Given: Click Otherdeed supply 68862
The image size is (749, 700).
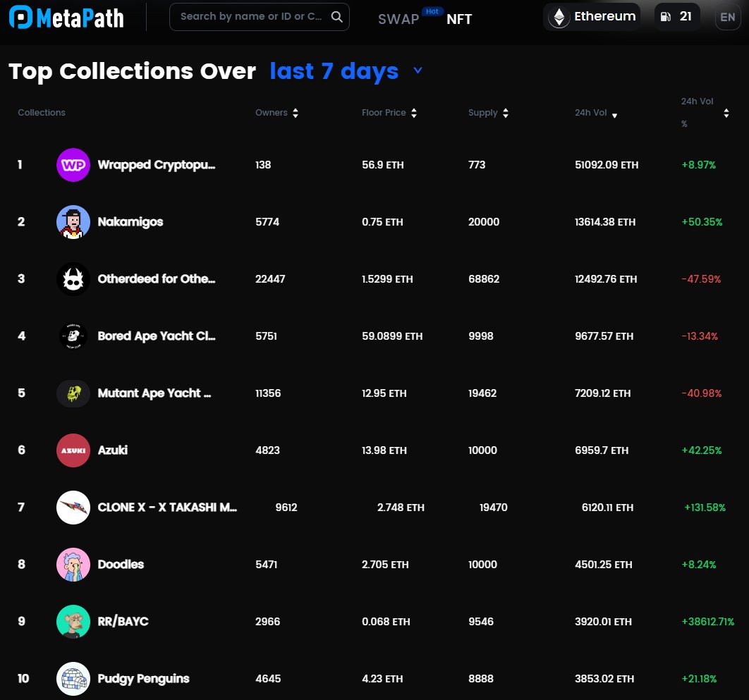Looking at the screenshot, I should 484,279.
